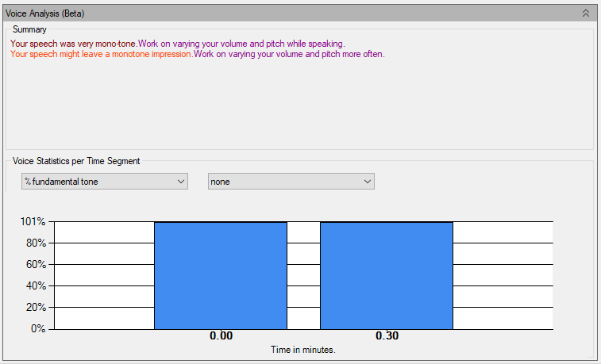
Task: Click the "Voice Statistics per Time Segment" group label
Action: [76, 161]
